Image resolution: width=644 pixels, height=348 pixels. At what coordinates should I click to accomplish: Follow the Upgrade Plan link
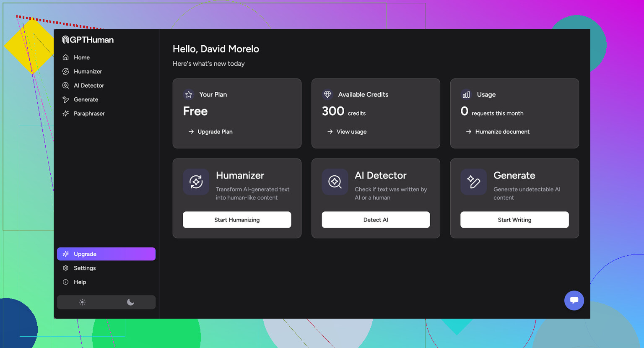215,132
